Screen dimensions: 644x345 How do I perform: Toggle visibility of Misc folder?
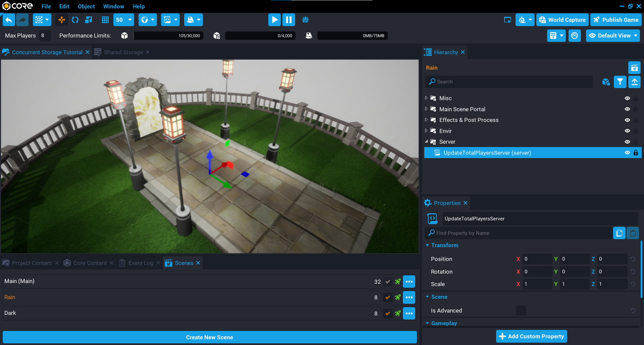(627, 98)
